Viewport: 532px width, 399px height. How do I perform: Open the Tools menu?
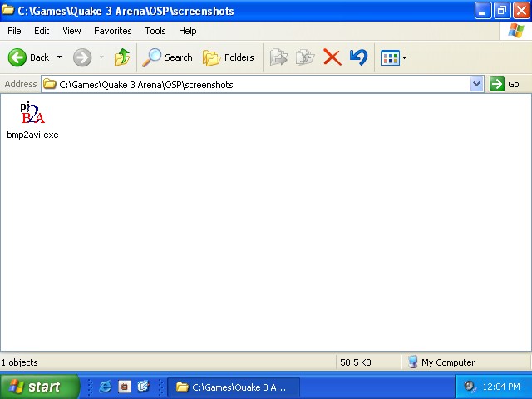coord(155,31)
